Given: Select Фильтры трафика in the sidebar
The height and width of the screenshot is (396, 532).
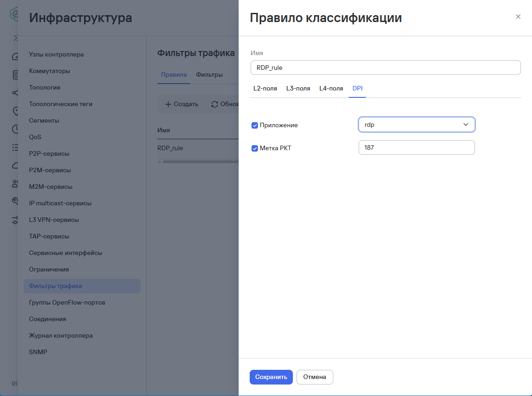Looking at the screenshot, I should (82, 286).
